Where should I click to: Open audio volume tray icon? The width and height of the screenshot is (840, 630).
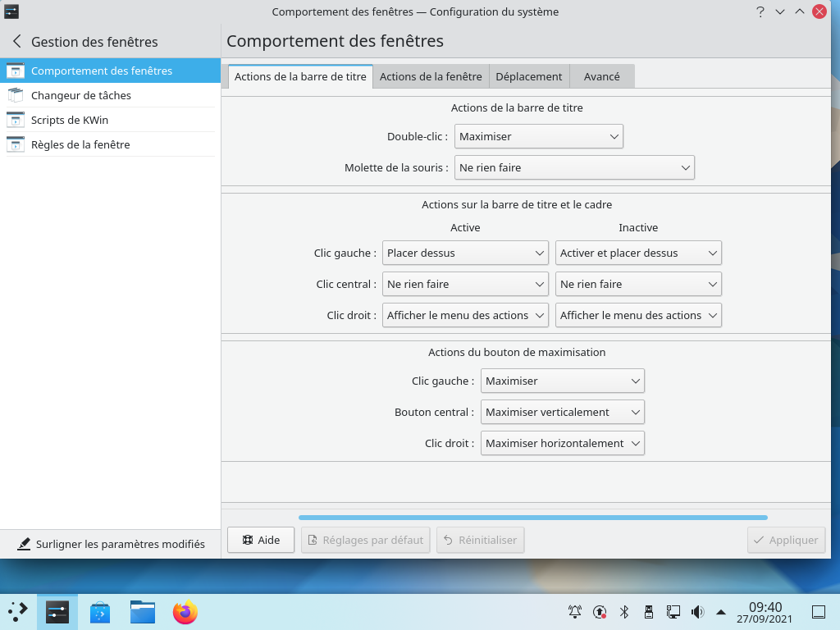tap(697, 612)
